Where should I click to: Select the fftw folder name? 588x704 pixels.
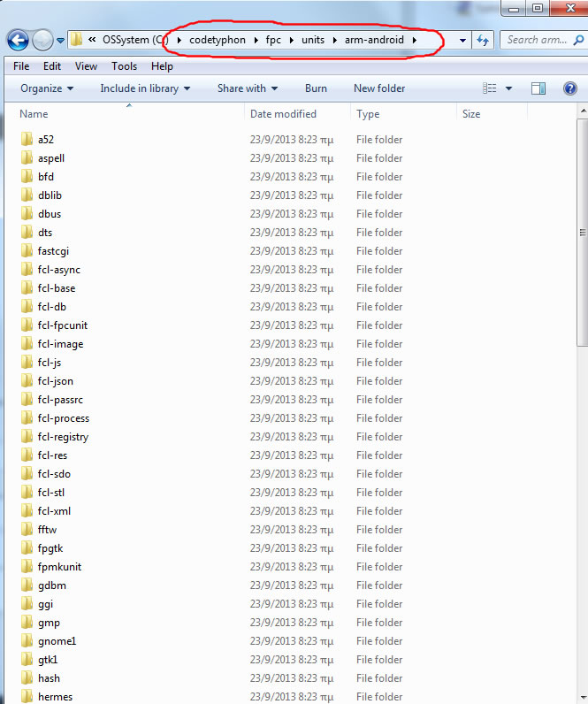click(x=47, y=530)
